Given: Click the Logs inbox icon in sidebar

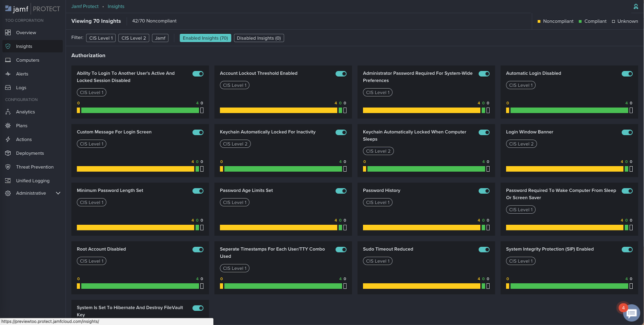Looking at the screenshot, I should [x=8, y=88].
